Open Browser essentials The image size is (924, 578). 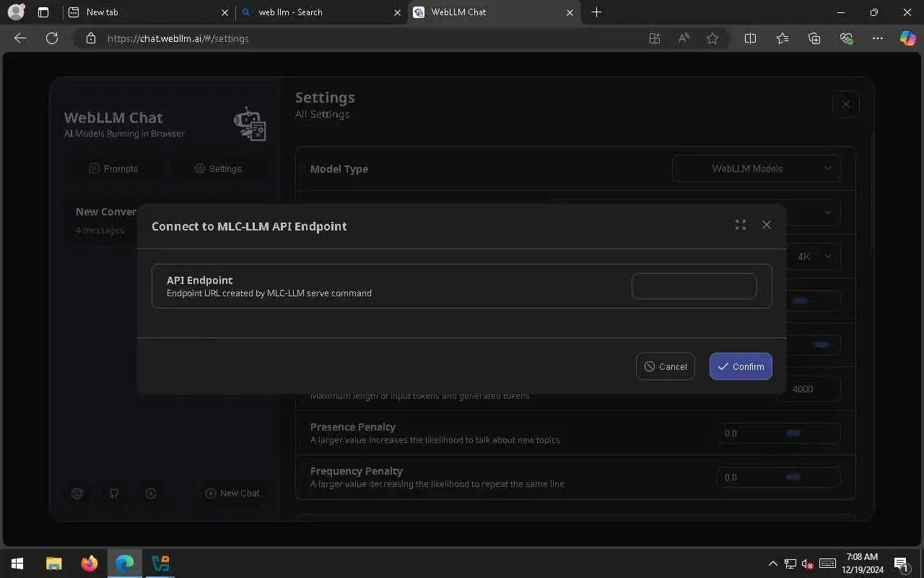846,38
